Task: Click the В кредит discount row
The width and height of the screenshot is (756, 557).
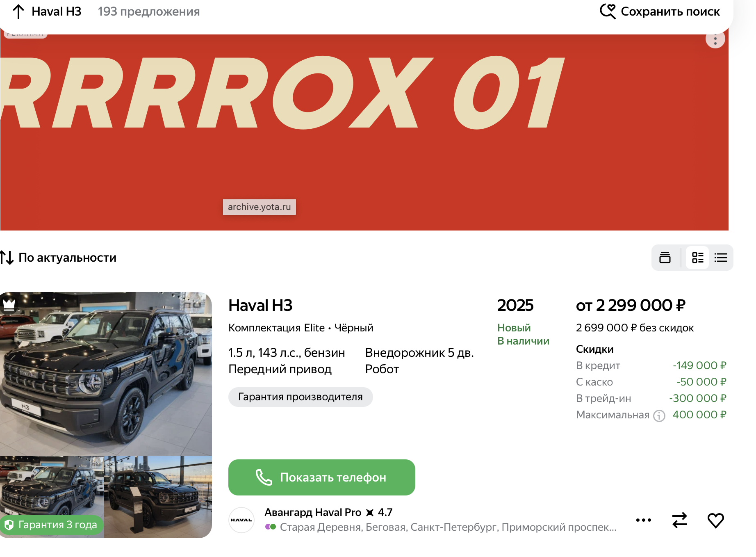Action: coord(651,365)
